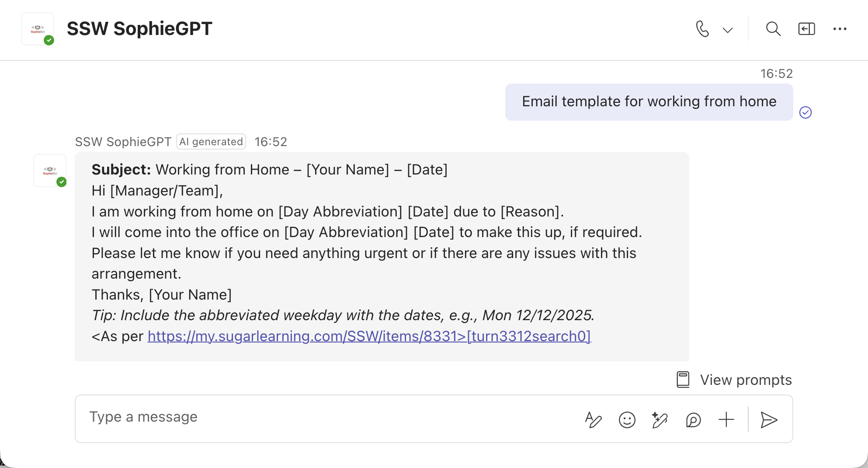The width and height of the screenshot is (868, 468).
Task: Click View prompts
Action: click(734, 380)
